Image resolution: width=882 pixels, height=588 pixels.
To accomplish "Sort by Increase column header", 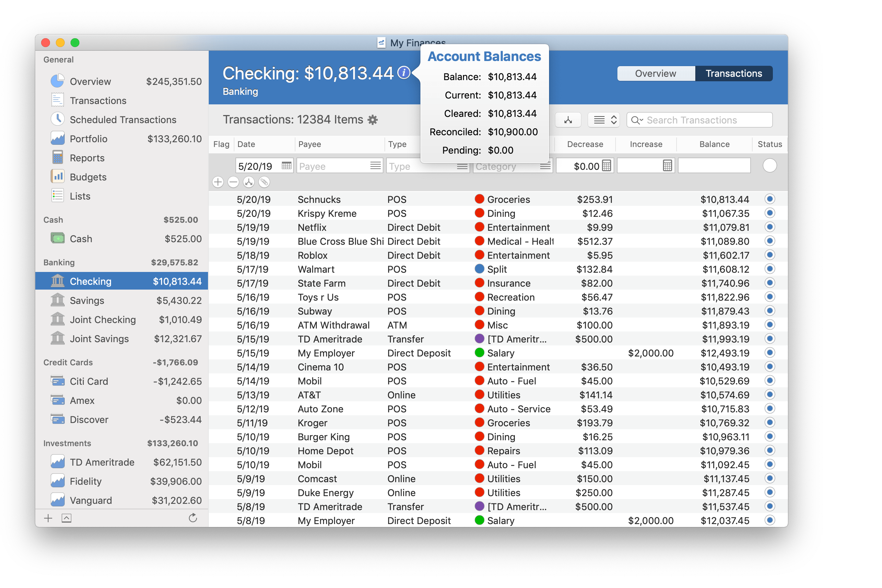I will [x=646, y=144].
